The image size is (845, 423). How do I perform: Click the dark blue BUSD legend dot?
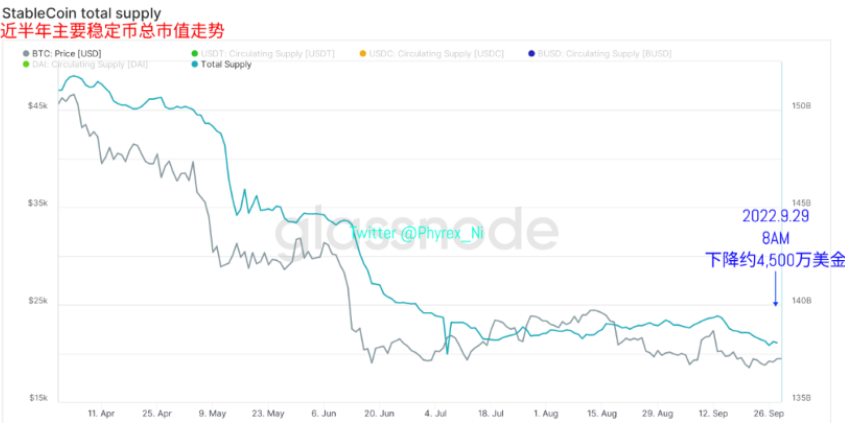pos(532,54)
